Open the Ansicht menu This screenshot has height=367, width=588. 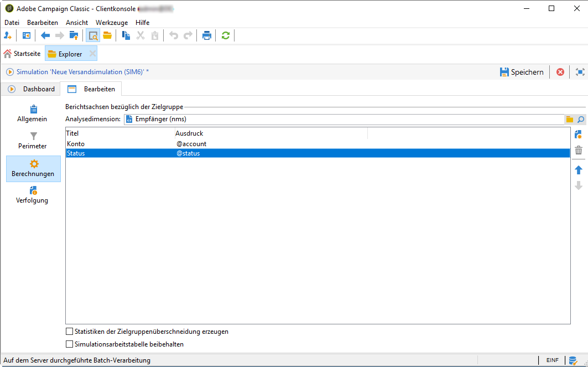pyautogui.click(x=77, y=23)
